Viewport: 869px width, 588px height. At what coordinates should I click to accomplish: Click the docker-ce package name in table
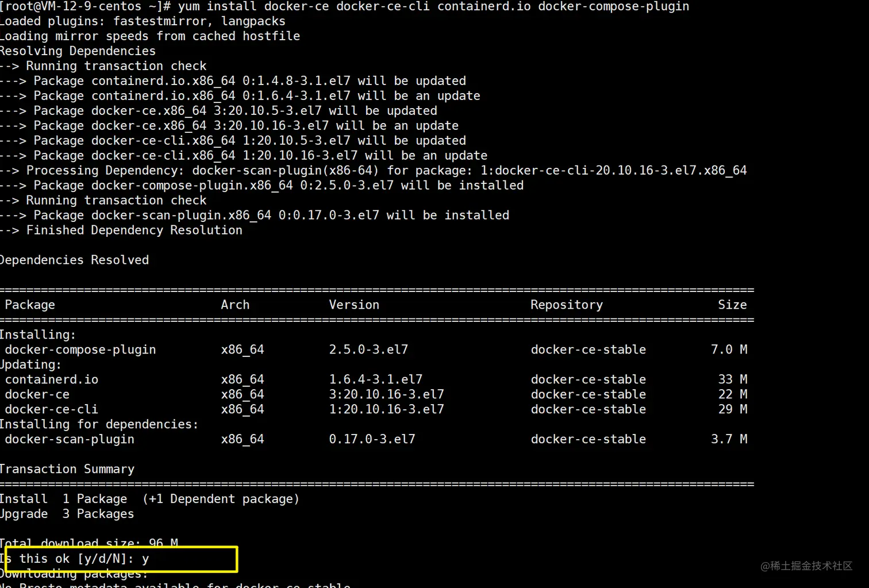37,395
